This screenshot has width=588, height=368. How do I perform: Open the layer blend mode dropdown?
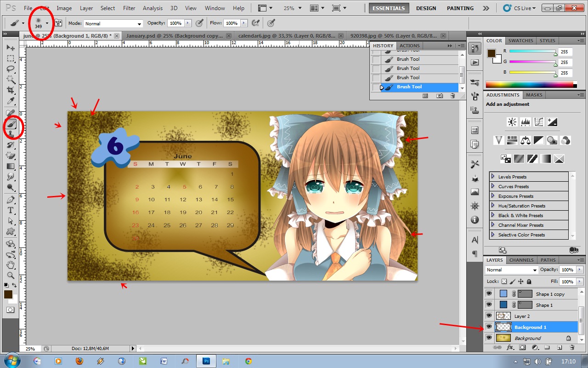point(512,270)
